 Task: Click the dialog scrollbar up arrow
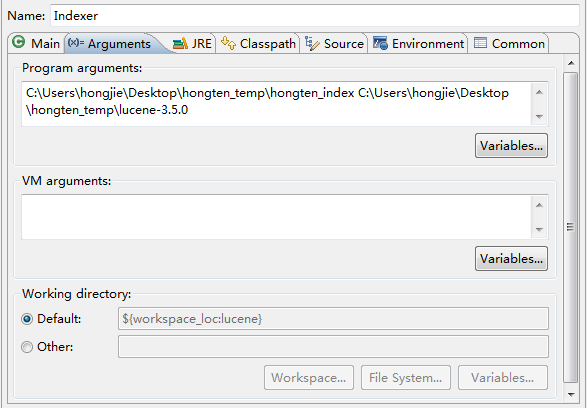[571, 63]
